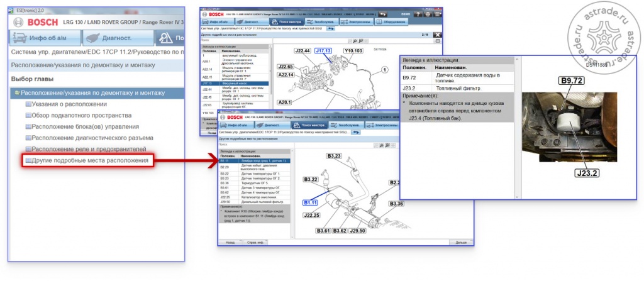This screenshot has height=281, width=644.
Task: Open 'Инфо об а/м' tab in lower window
Action: 236,125
